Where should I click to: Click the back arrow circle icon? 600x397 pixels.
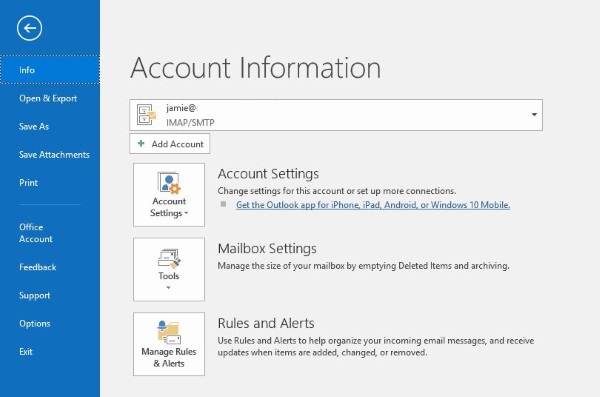(29, 28)
